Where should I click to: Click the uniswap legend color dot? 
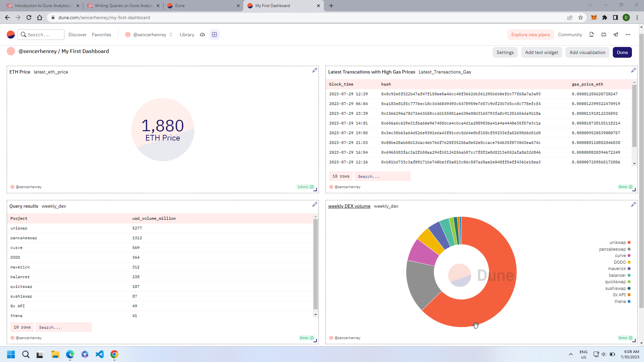tap(629, 242)
